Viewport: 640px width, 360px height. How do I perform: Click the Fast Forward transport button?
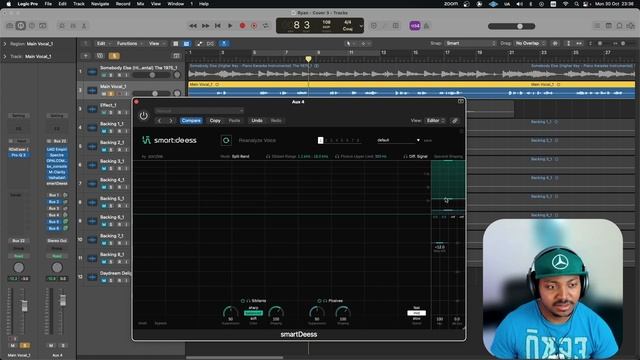point(205,26)
